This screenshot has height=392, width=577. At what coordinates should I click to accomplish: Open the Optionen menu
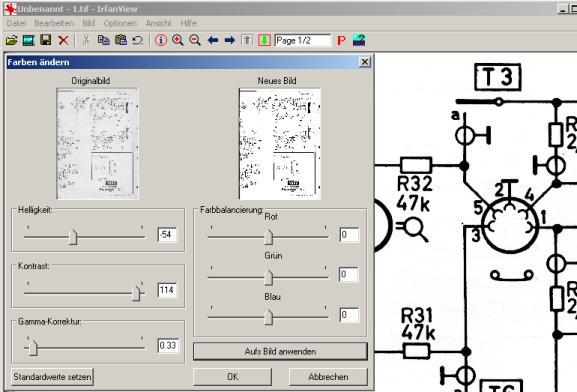(x=120, y=23)
